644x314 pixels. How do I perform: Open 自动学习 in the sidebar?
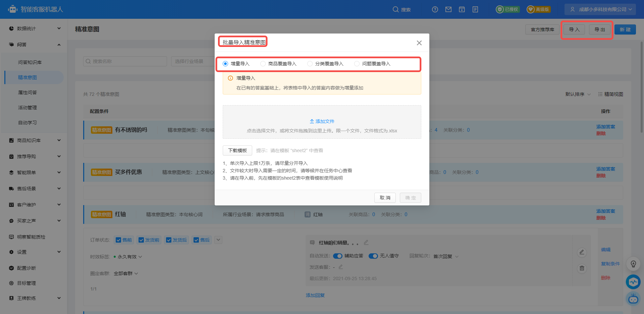[28, 123]
